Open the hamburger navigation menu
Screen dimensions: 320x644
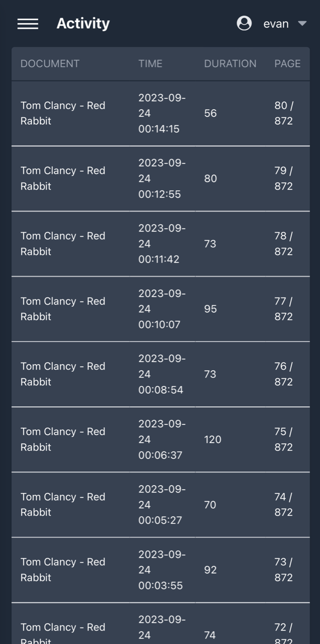pos(28,24)
